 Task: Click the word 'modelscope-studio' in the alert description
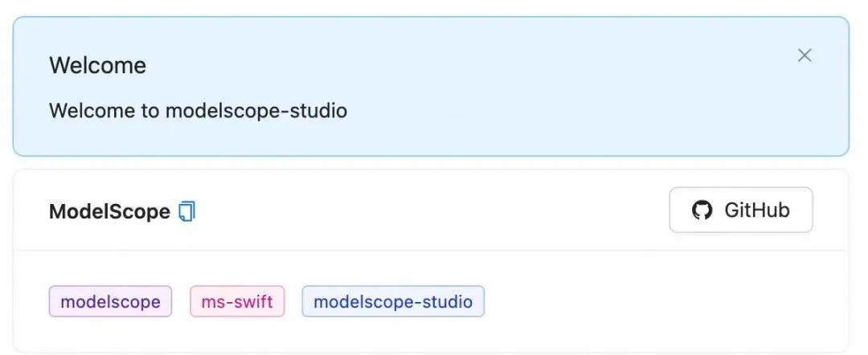point(256,111)
